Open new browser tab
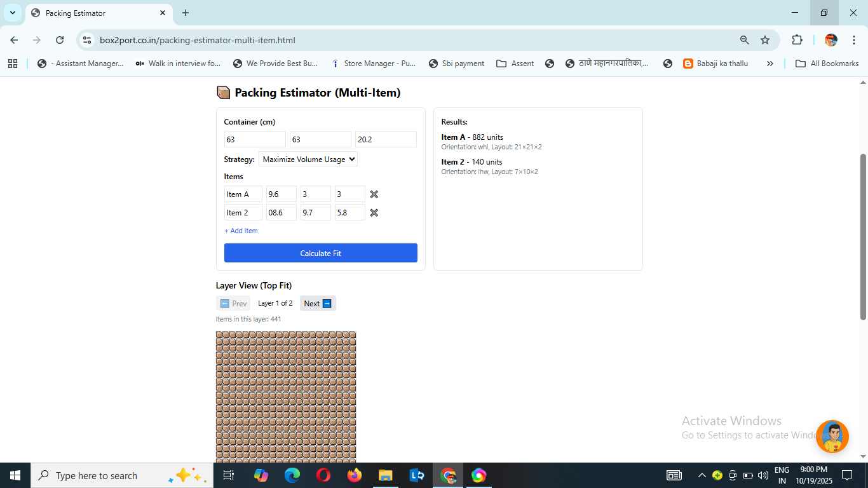 pos(186,13)
